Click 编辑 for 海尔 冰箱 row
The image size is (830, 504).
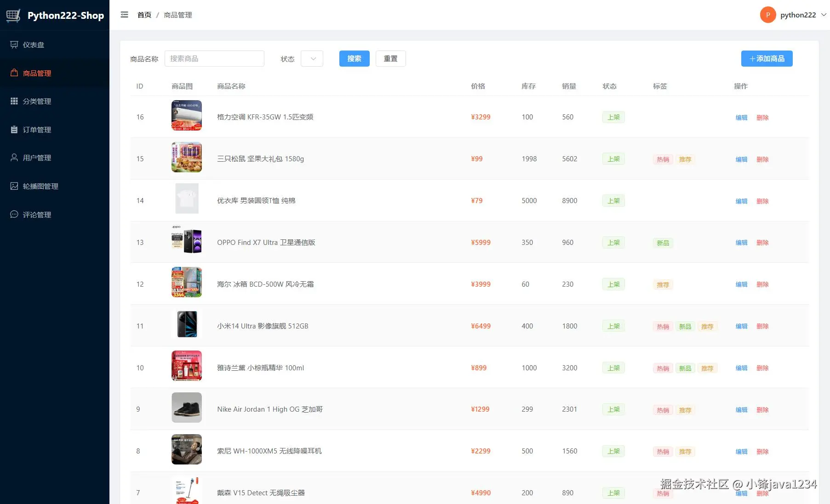point(742,284)
